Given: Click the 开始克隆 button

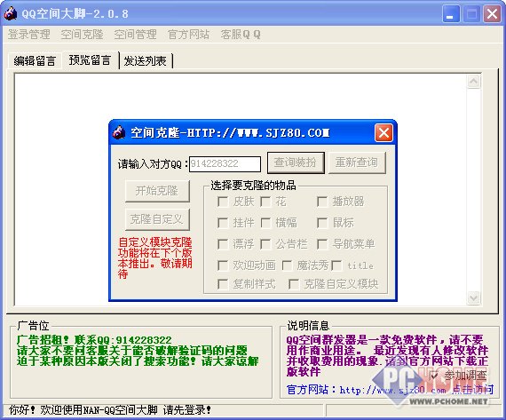Looking at the screenshot, I should [x=157, y=191].
